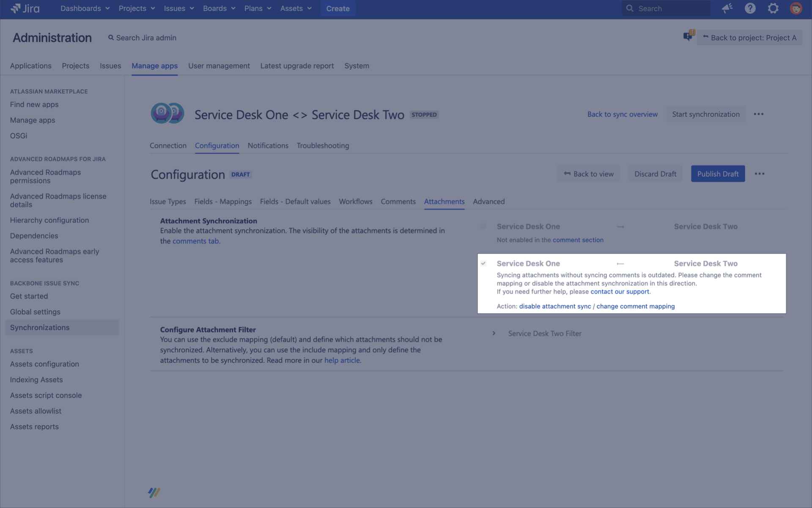The width and height of the screenshot is (812, 508).
Task: Expand the Service Desk Two Filter
Action: [494, 334]
